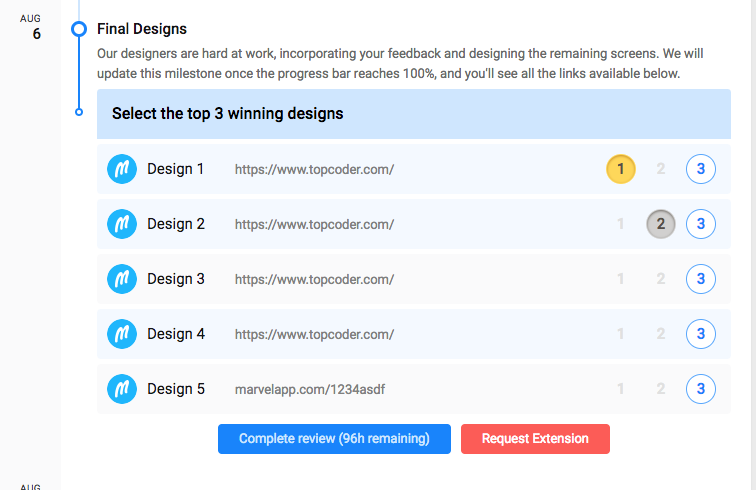Select rank 3 for Design 4
This screenshot has height=490, width=756.
pyautogui.click(x=701, y=334)
